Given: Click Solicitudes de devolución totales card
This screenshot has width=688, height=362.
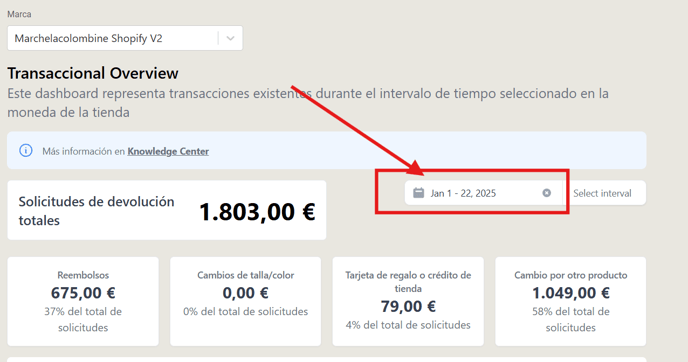Looking at the screenshot, I should pos(167,210).
